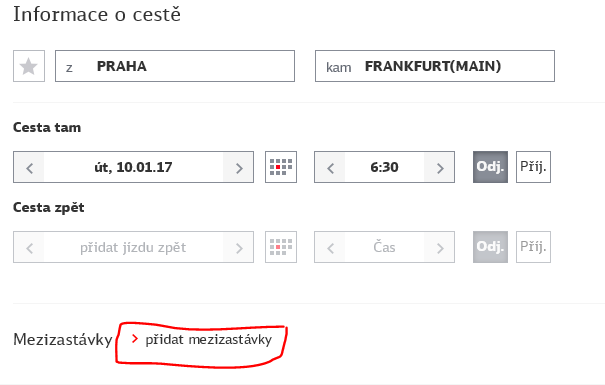Click the destination field FRANKFURT(MAIN)

tap(435, 66)
